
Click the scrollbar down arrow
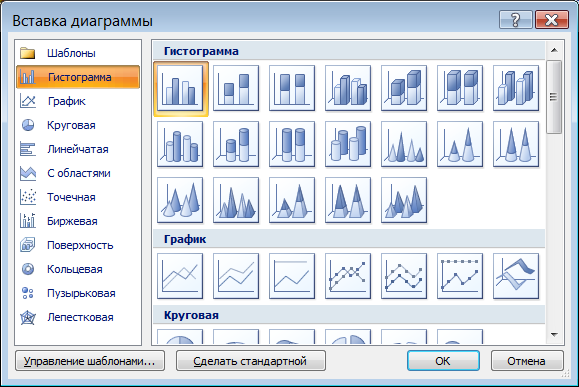pos(554,335)
